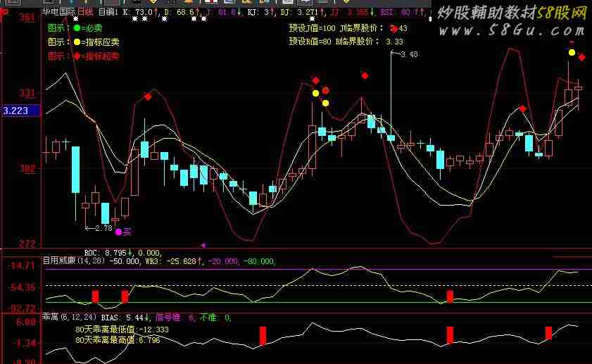The image size is (592, 364).
Task: Click the red diamond at the chart's far right
Action: click(581, 58)
